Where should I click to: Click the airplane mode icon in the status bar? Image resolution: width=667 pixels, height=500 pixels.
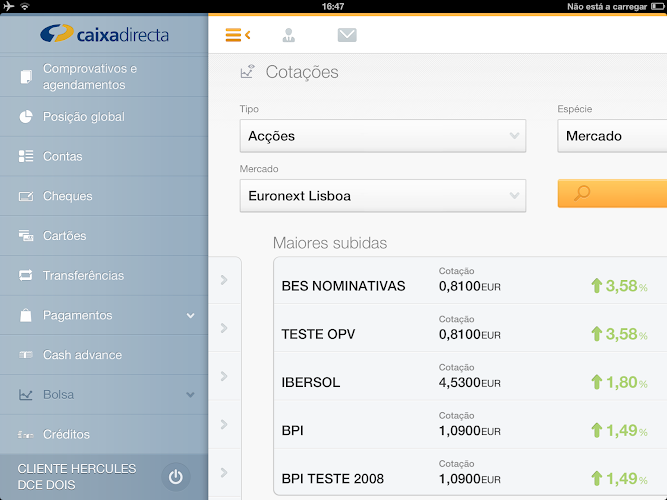pyautogui.click(x=9, y=6)
